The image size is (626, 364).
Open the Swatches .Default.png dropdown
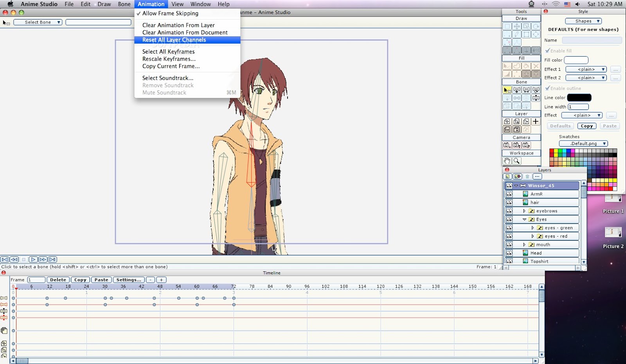(x=583, y=143)
